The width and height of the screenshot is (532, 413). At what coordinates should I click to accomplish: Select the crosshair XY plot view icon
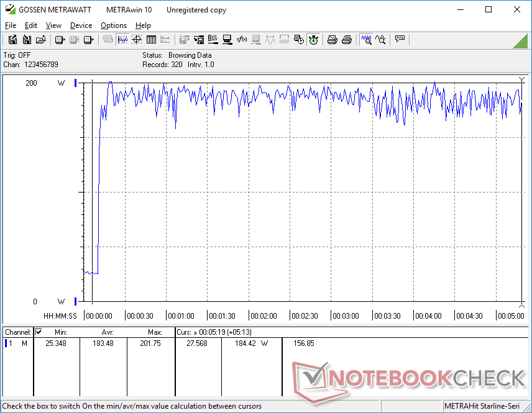(x=137, y=40)
